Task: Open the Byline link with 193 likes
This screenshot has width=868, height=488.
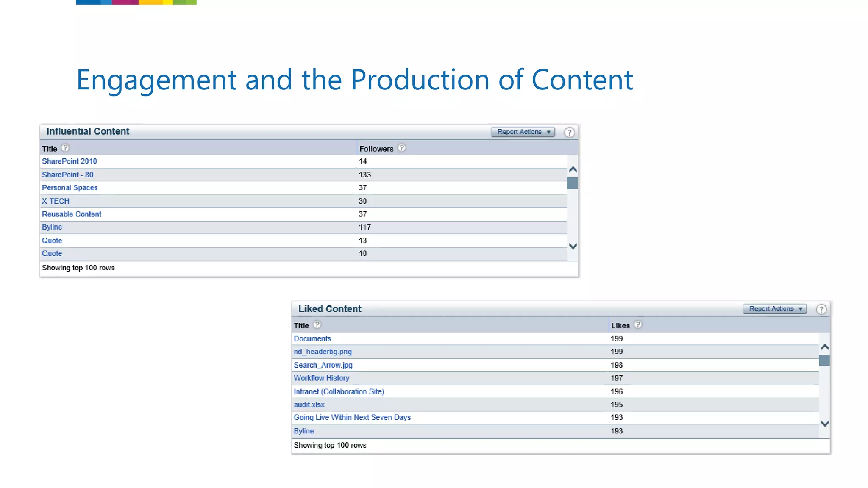Action: [x=304, y=431]
